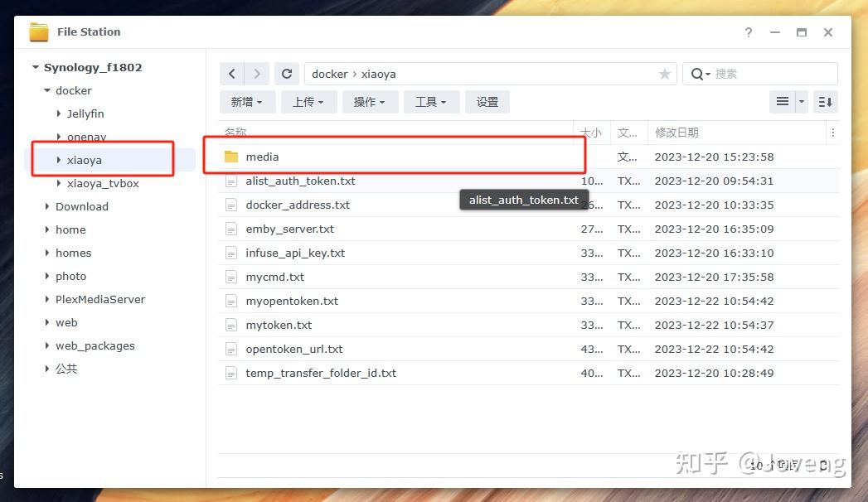Image resolution: width=868 pixels, height=502 pixels.
Task: Add current path to favorites star
Action: [x=664, y=74]
